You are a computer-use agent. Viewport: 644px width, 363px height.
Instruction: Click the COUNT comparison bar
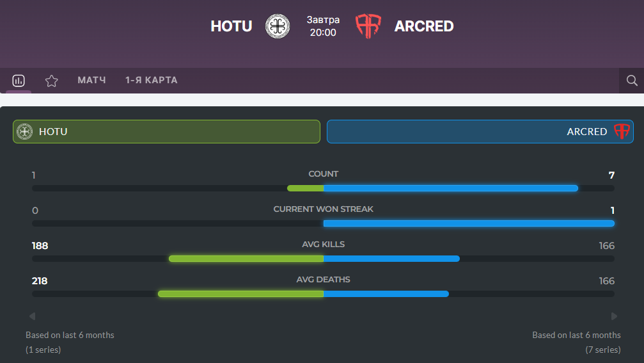point(323,188)
